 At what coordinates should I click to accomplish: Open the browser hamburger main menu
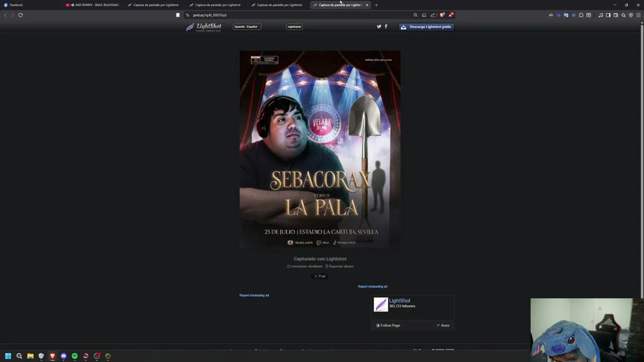pyautogui.click(x=639, y=15)
